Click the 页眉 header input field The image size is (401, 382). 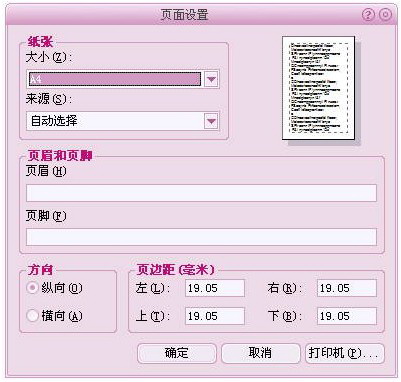(201, 193)
